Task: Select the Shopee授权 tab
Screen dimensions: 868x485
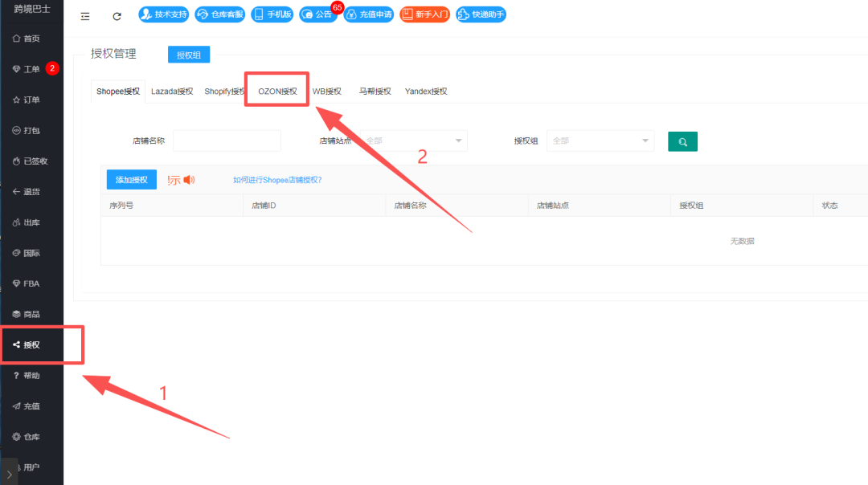Action: click(x=118, y=92)
